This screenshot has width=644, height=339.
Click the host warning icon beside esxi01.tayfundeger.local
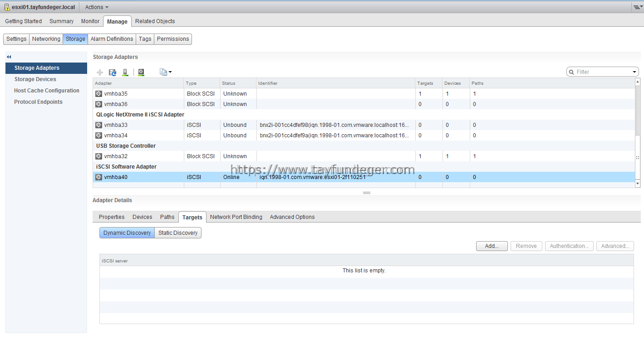[7, 7]
